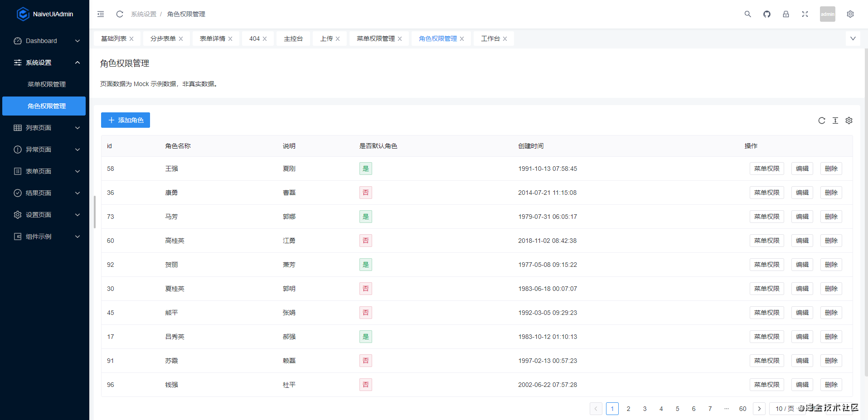The height and width of the screenshot is (420, 868).
Task: Select 角色权限管理 sidebar item
Action: point(44,106)
